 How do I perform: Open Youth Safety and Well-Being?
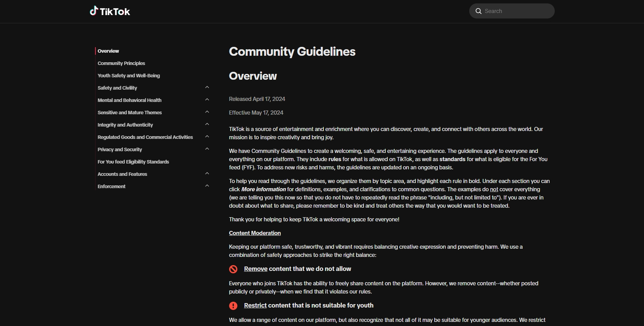pos(129,76)
